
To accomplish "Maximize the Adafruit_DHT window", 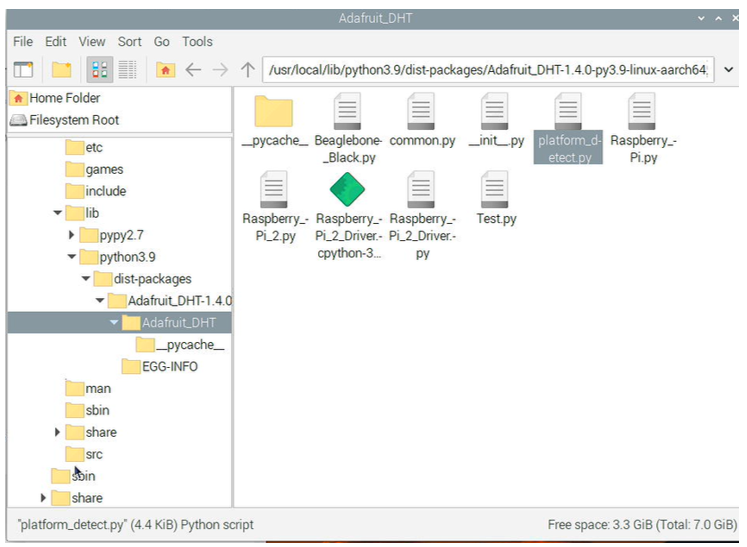I will pos(718,19).
